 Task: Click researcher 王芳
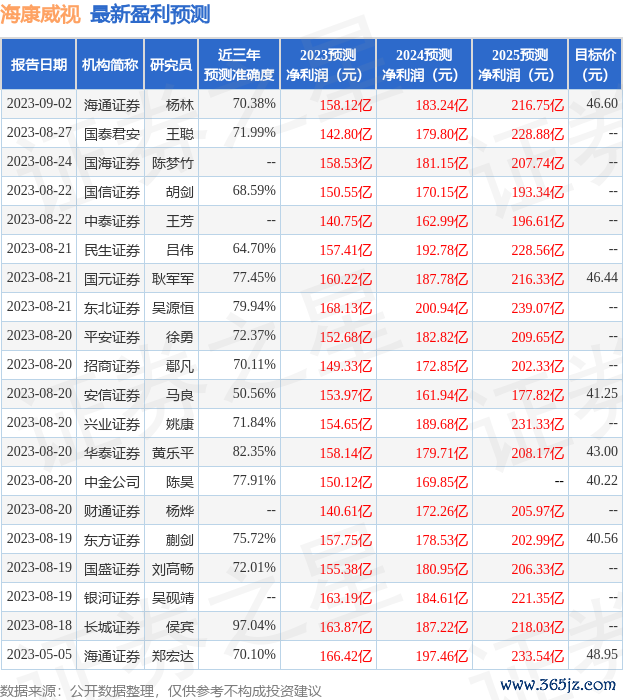(x=180, y=221)
